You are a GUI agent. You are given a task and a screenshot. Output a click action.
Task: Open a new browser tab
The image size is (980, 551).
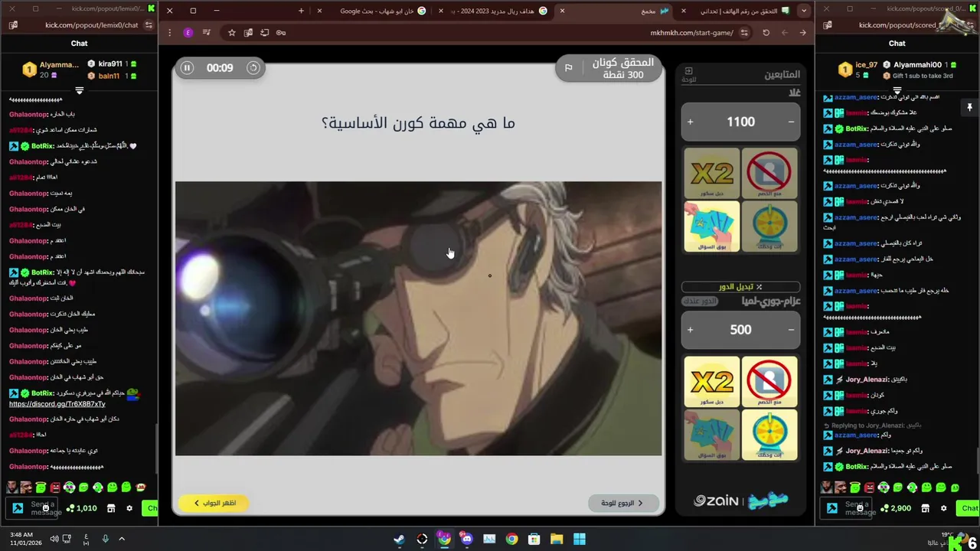(301, 11)
